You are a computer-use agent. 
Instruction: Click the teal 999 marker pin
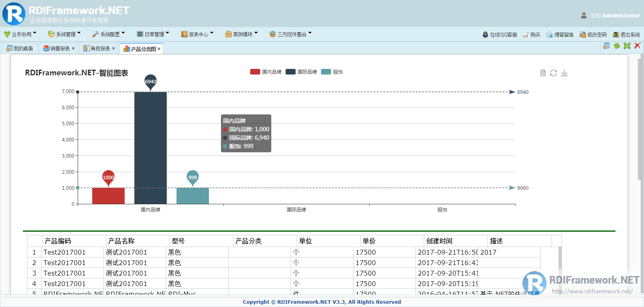193,177
